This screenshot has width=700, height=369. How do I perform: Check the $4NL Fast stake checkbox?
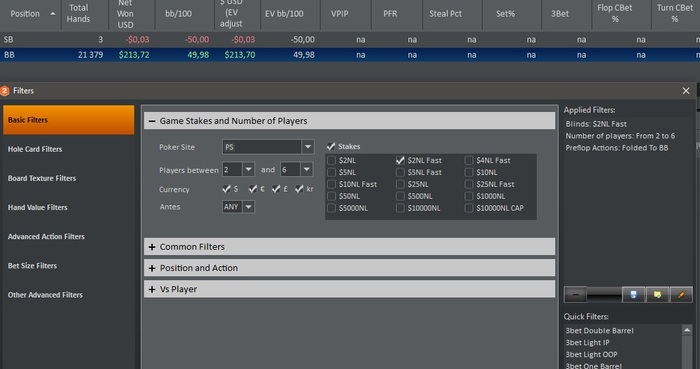[x=469, y=160]
